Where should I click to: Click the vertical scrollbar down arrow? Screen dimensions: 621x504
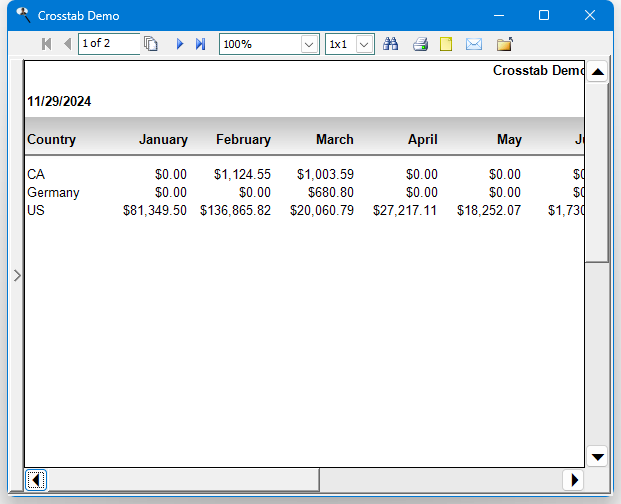(x=597, y=457)
